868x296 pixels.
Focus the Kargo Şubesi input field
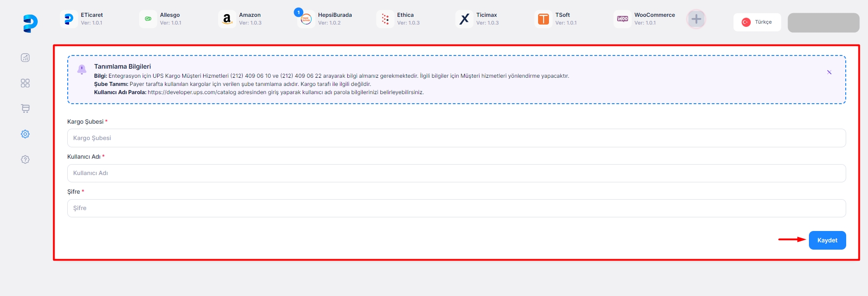point(456,138)
